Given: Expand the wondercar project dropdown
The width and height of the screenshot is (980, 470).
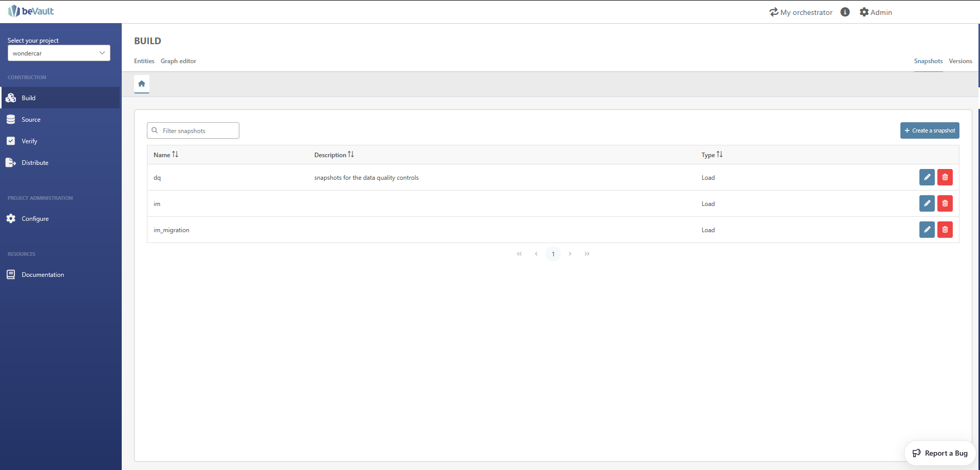Looking at the screenshot, I should 59,53.
